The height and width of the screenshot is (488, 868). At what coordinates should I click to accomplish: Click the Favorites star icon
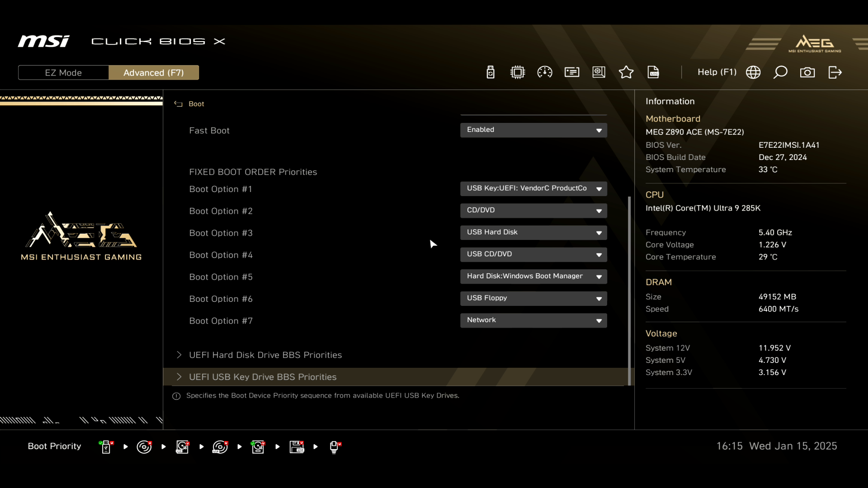click(x=626, y=72)
